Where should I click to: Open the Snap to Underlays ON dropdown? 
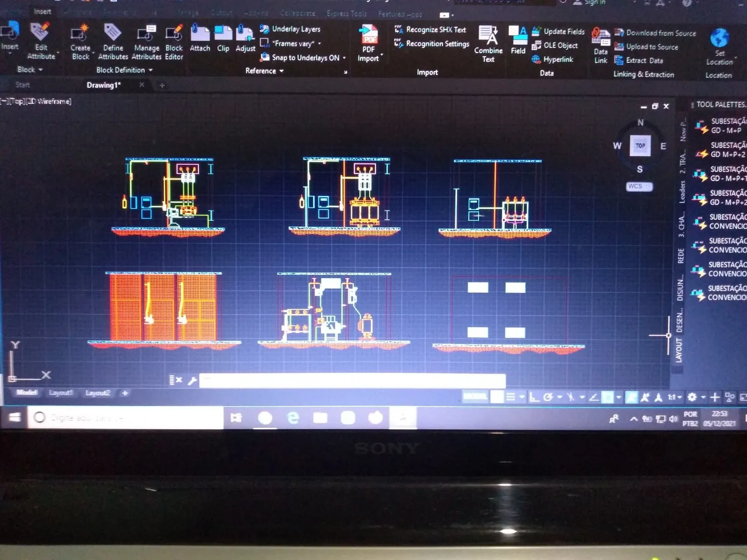click(345, 58)
